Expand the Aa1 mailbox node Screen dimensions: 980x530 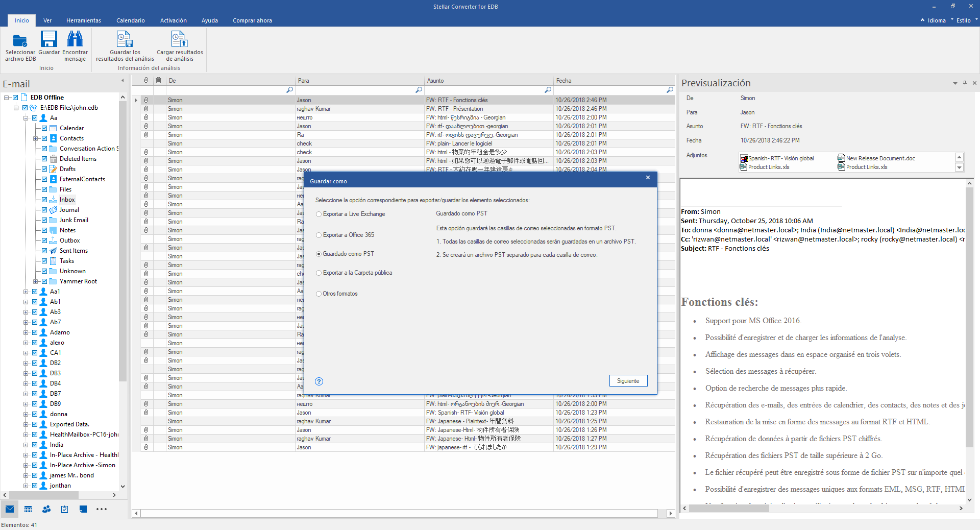pos(26,292)
